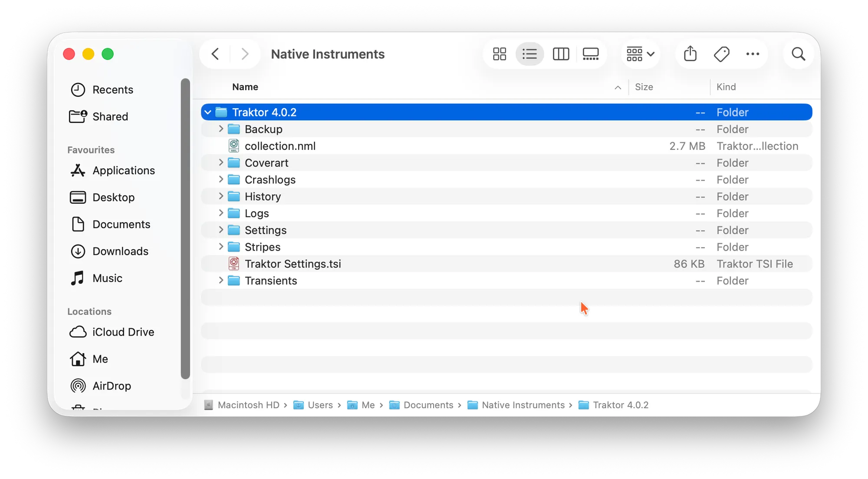
Task: Click the search magnifier icon
Action: click(798, 54)
